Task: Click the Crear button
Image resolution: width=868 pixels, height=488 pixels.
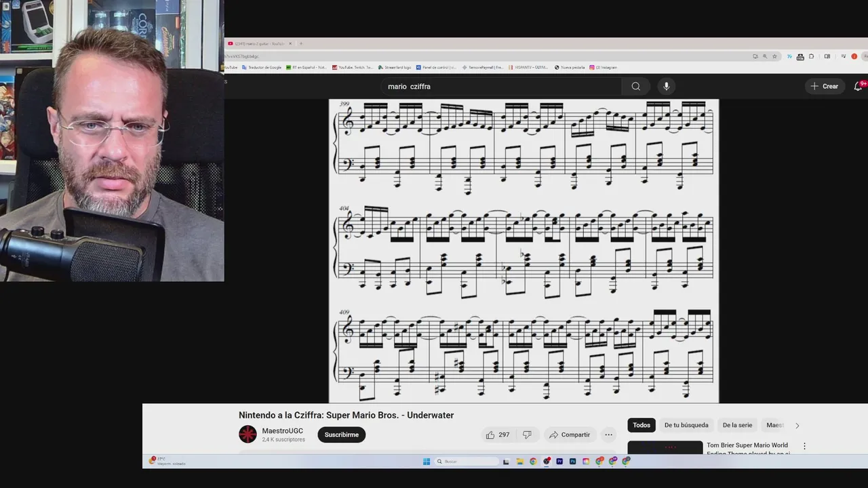Action: pos(825,86)
